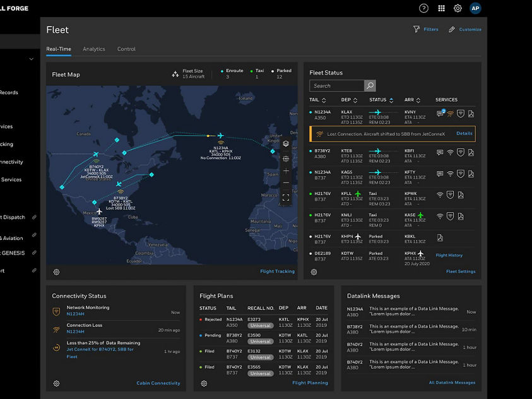Click in the Fleet Status search field

336,86
